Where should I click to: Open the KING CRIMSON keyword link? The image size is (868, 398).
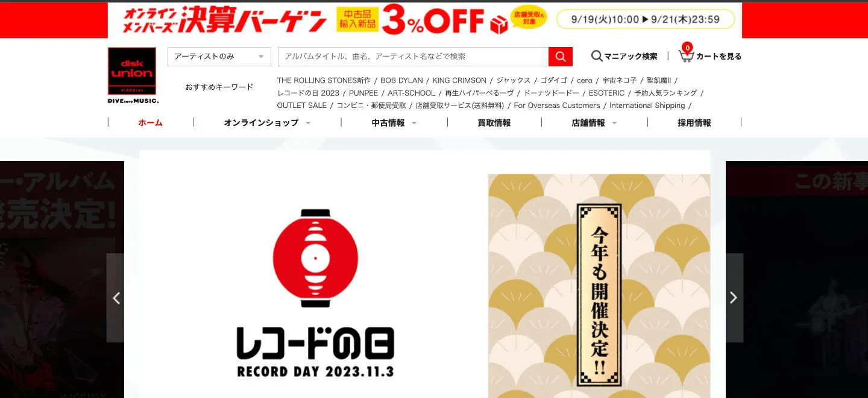459,80
